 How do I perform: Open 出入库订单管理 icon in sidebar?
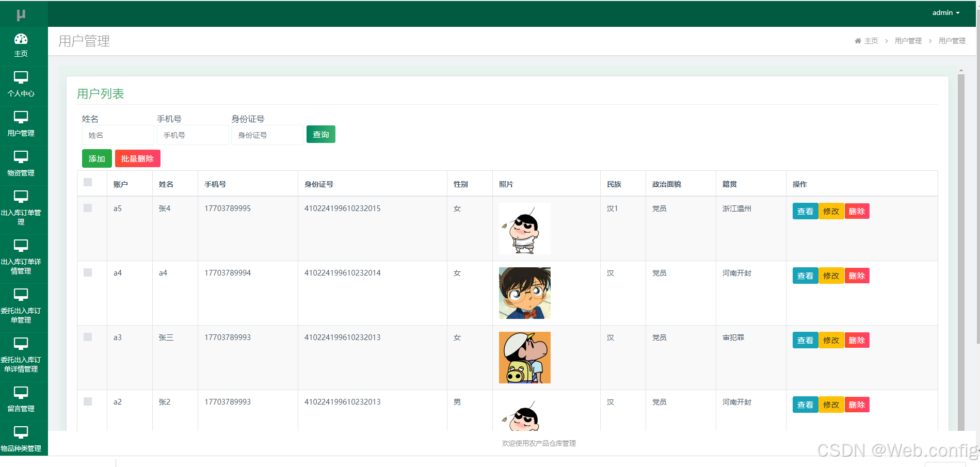[21, 197]
